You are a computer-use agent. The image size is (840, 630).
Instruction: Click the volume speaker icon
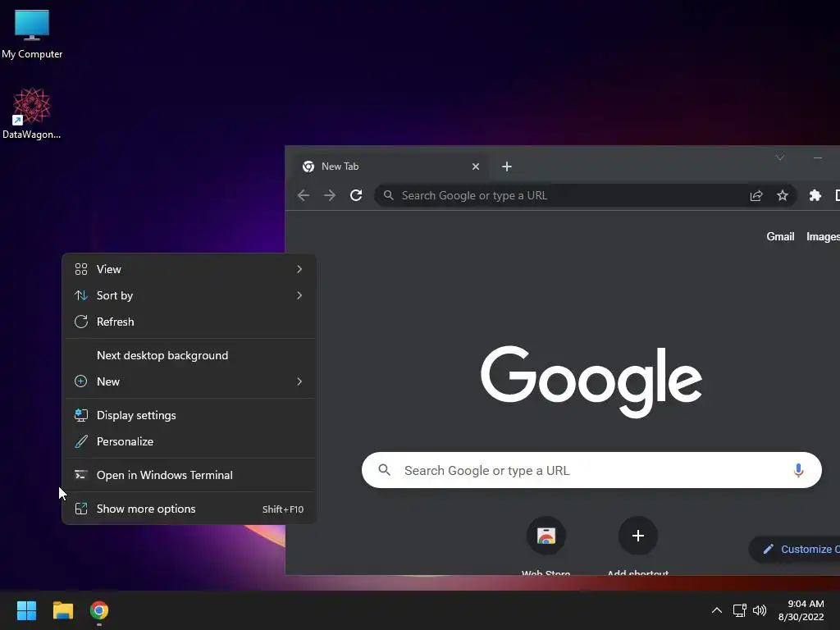760,610
